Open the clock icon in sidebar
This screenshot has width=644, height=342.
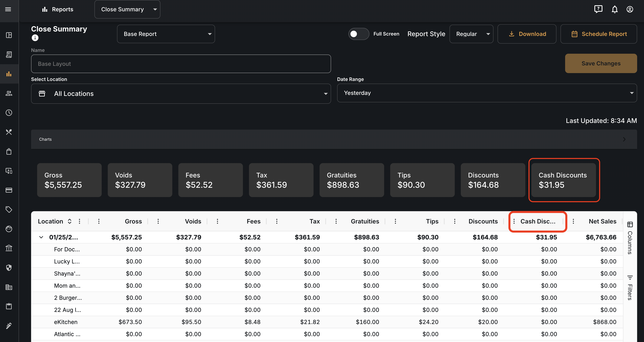9,113
